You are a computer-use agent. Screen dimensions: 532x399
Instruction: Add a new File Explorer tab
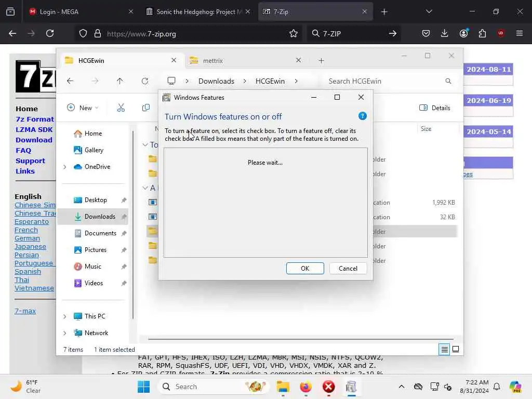pyautogui.click(x=321, y=61)
